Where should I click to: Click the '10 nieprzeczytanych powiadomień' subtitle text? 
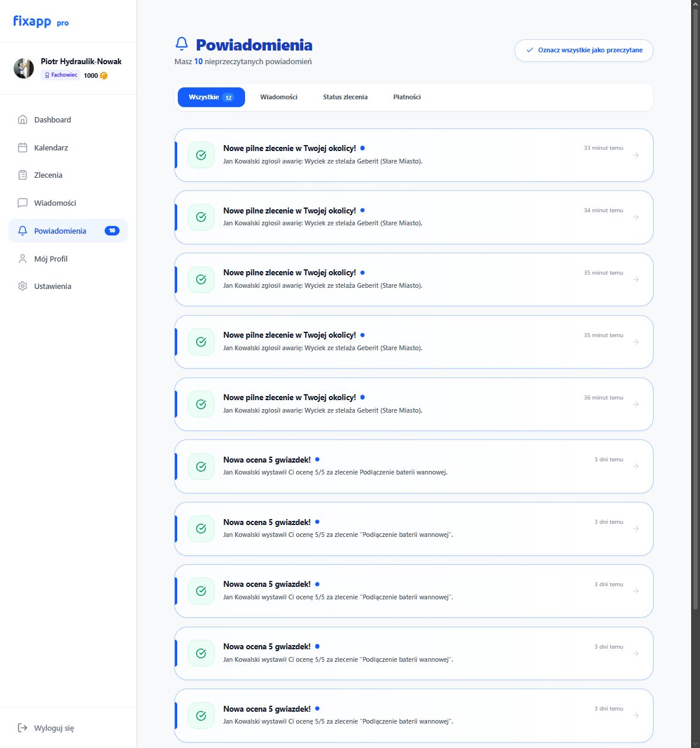point(253,61)
